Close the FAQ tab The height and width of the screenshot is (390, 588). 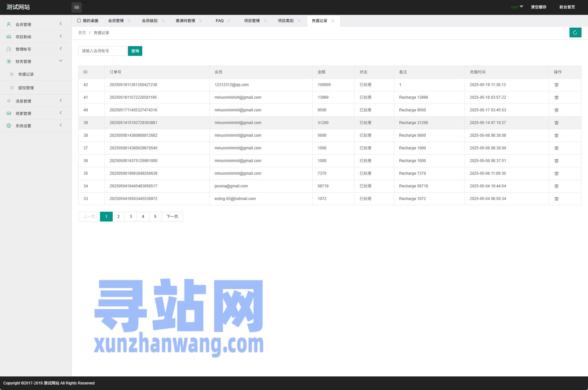point(229,21)
